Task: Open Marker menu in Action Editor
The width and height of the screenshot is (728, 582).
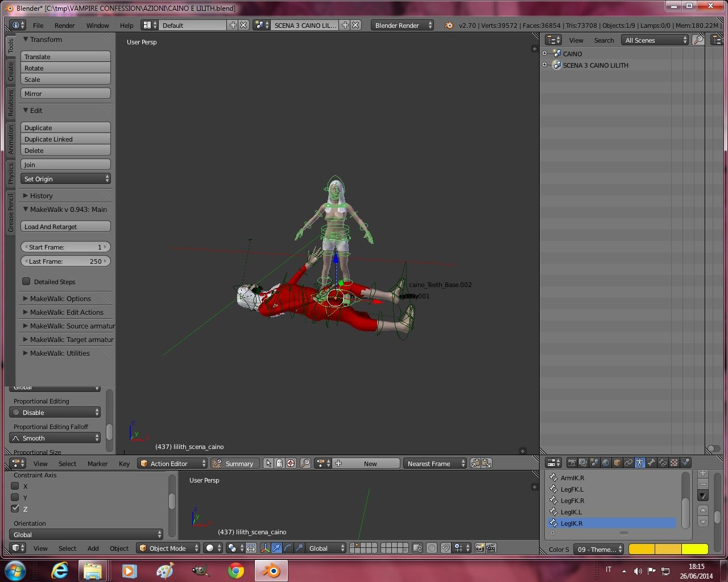Action: point(97,463)
